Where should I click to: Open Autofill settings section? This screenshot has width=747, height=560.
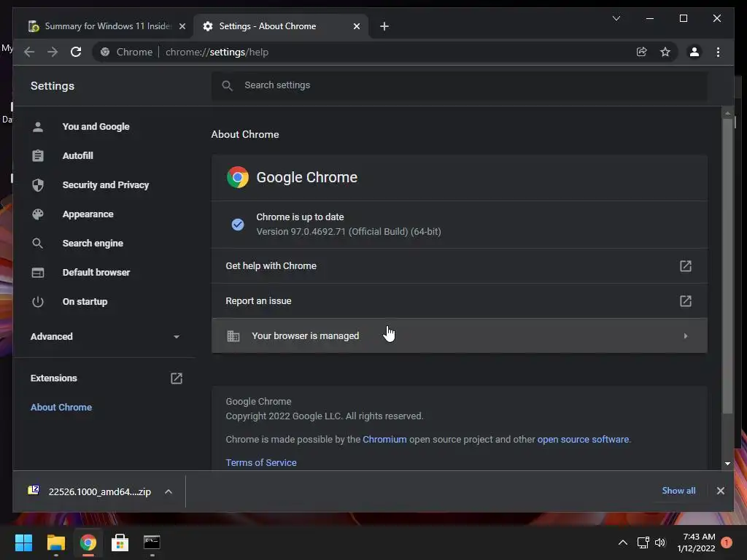pos(77,156)
